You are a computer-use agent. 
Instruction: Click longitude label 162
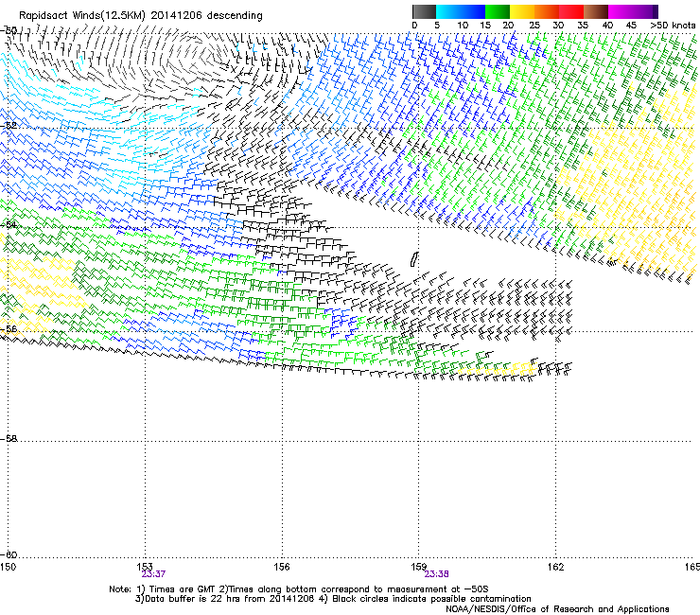556,567
